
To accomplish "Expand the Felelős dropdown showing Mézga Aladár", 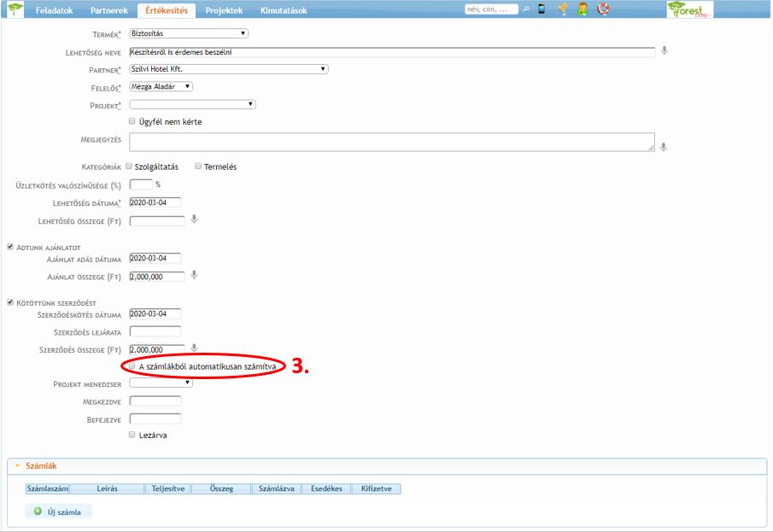I will pyautogui.click(x=161, y=86).
